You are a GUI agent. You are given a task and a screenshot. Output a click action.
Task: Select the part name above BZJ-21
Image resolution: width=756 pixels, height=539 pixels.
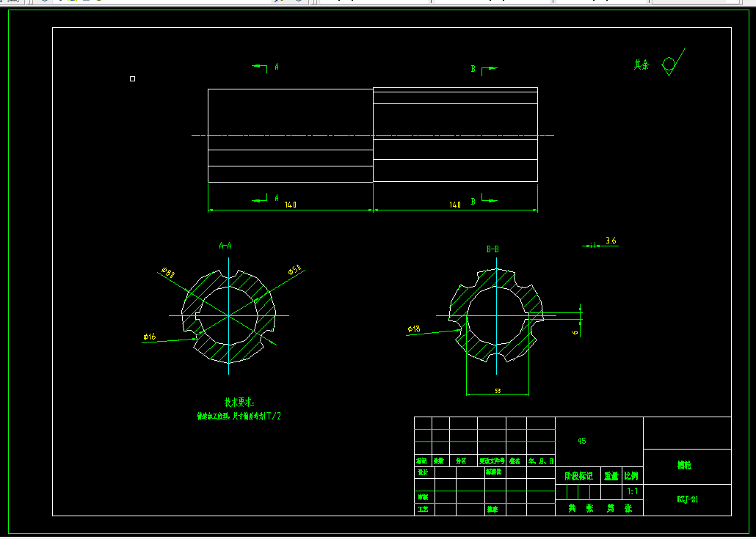pyautogui.click(x=684, y=466)
